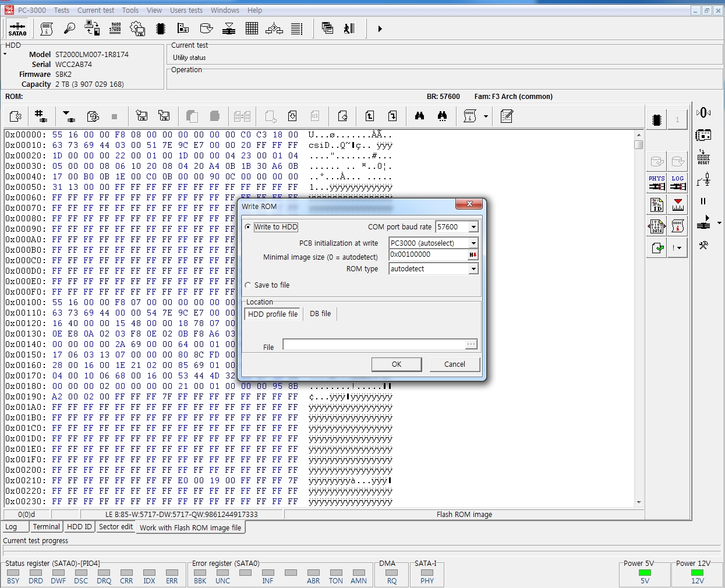Screen dimensions: 725x588
Task: Select the 'Save to file' radio button
Action: coord(249,285)
